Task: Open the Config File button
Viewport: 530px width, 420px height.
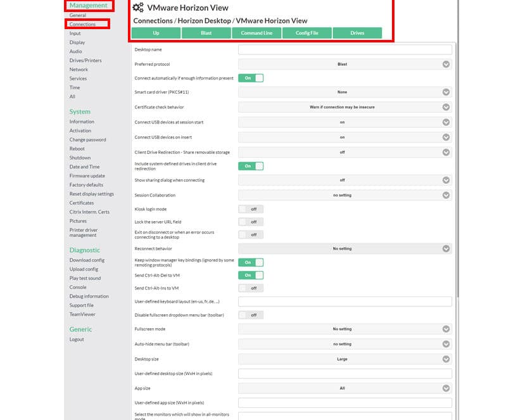Action: [307, 33]
